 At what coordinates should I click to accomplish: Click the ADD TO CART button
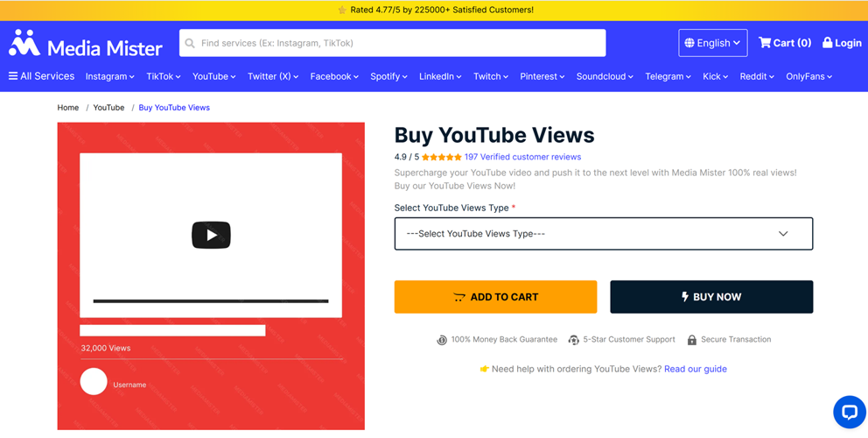pyautogui.click(x=495, y=297)
